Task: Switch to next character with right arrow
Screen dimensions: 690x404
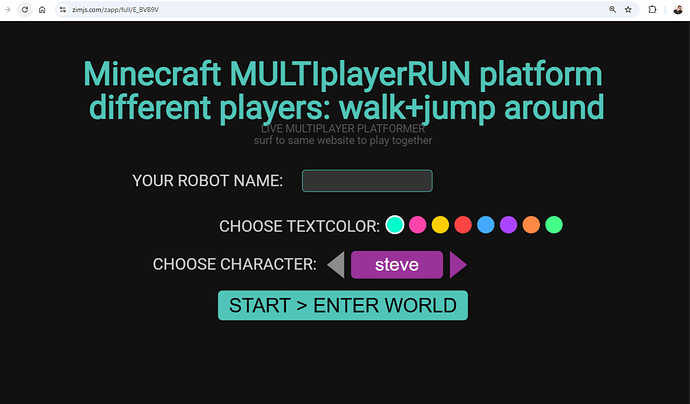Action: click(457, 265)
